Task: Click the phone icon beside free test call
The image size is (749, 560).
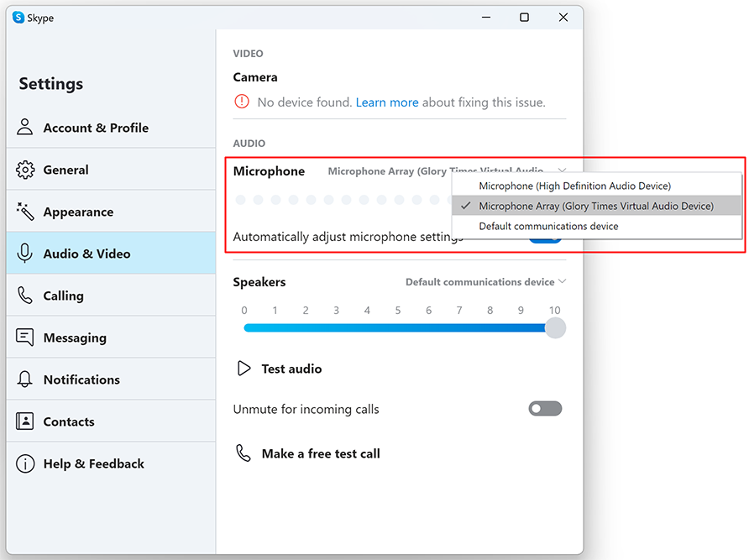Action: pyautogui.click(x=244, y=453)
